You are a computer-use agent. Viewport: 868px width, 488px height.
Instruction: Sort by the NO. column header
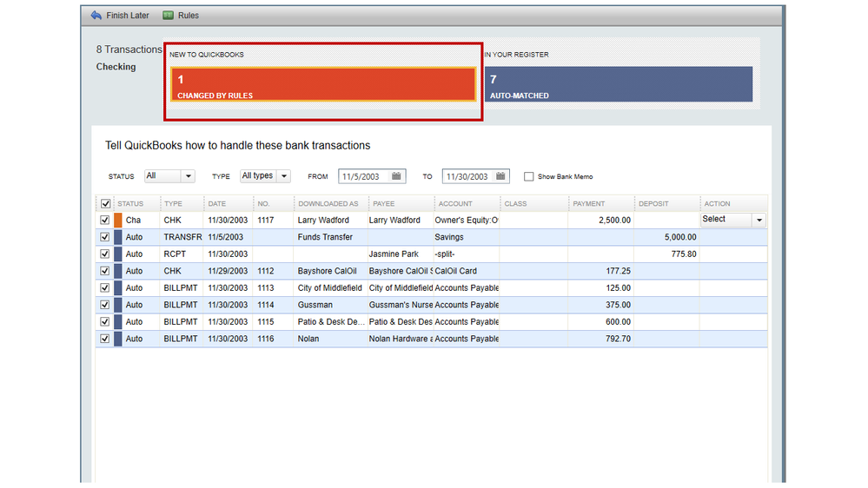click(263, 203)
